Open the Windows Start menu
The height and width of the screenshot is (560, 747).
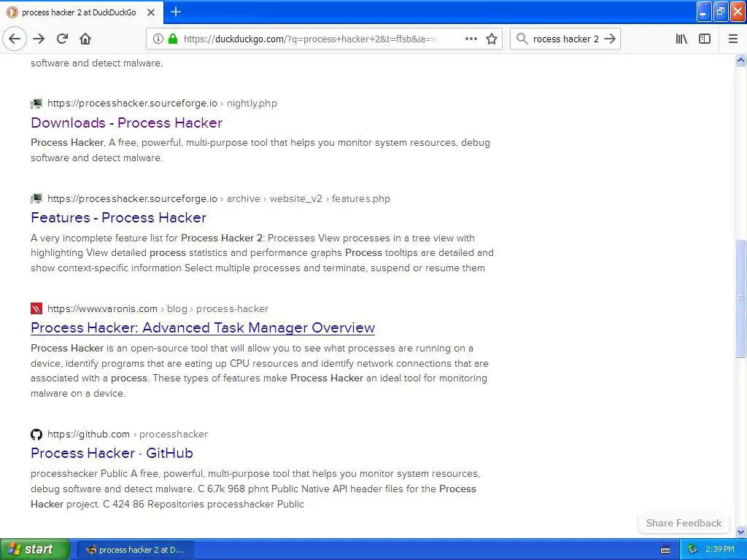[x=34, y=550]
